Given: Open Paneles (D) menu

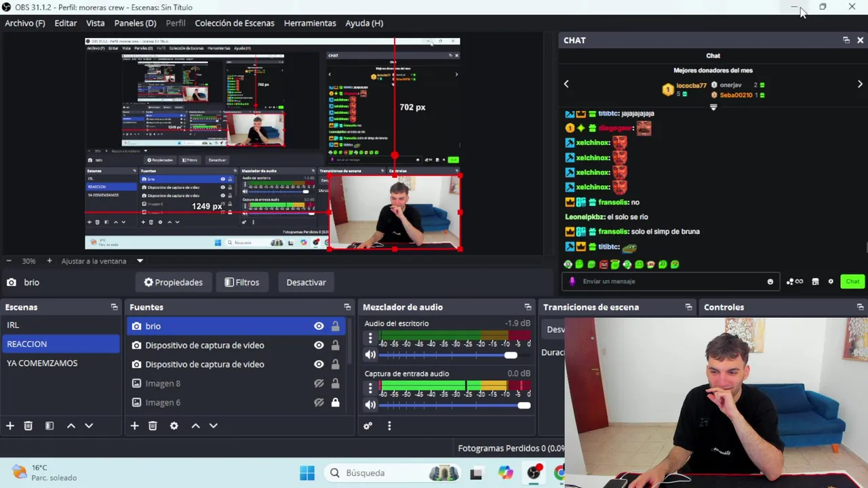Looking at the screenshot, I should pos(136,23).
